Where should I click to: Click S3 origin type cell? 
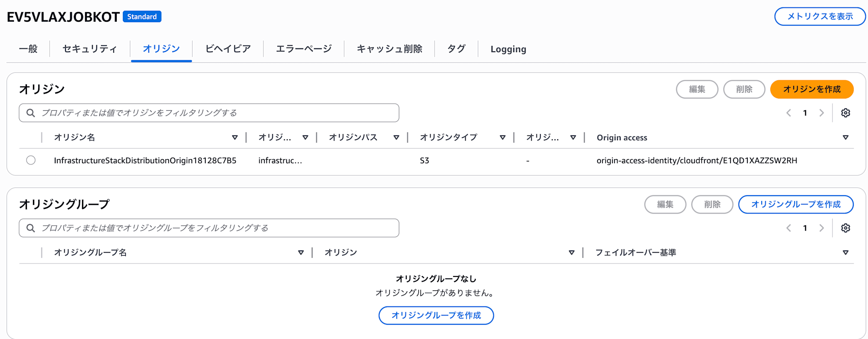(x=424, y=161)
